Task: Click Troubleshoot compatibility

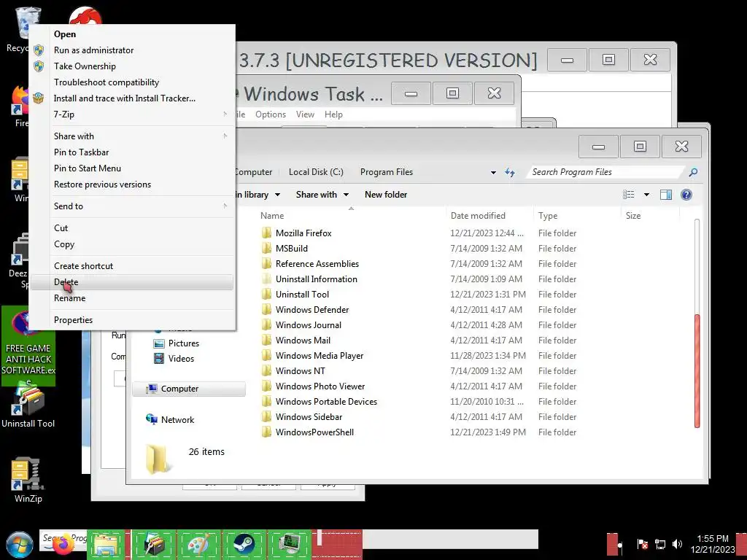Action: tap(132, 82)
